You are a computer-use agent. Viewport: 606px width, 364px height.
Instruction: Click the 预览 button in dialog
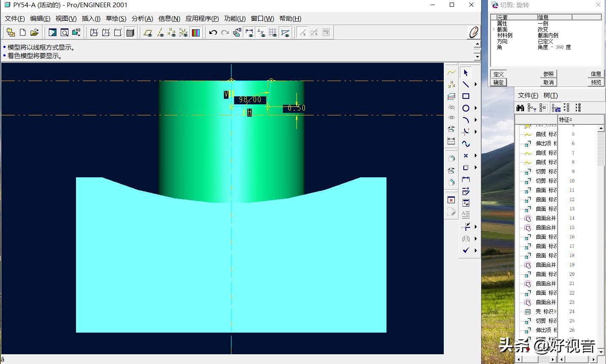(x=596, y=82)
